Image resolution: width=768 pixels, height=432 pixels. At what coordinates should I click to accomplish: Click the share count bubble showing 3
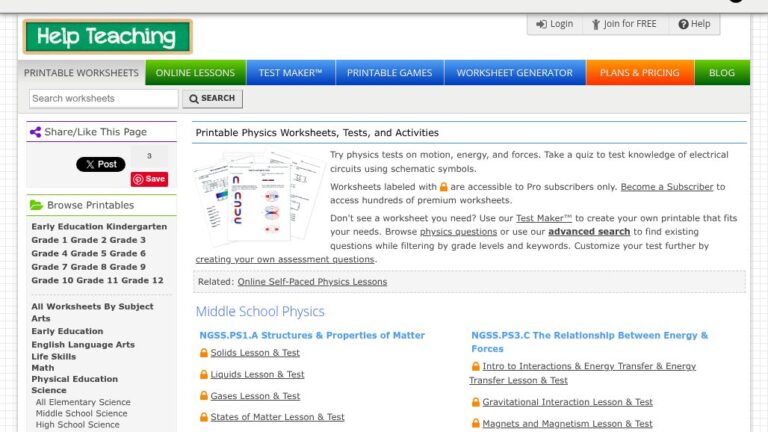(149, 156)
